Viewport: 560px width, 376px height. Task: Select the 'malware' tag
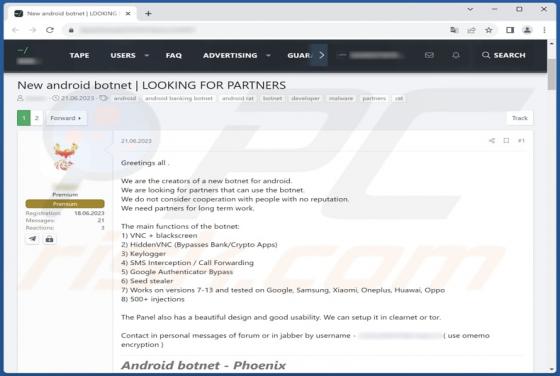[341, 98]
